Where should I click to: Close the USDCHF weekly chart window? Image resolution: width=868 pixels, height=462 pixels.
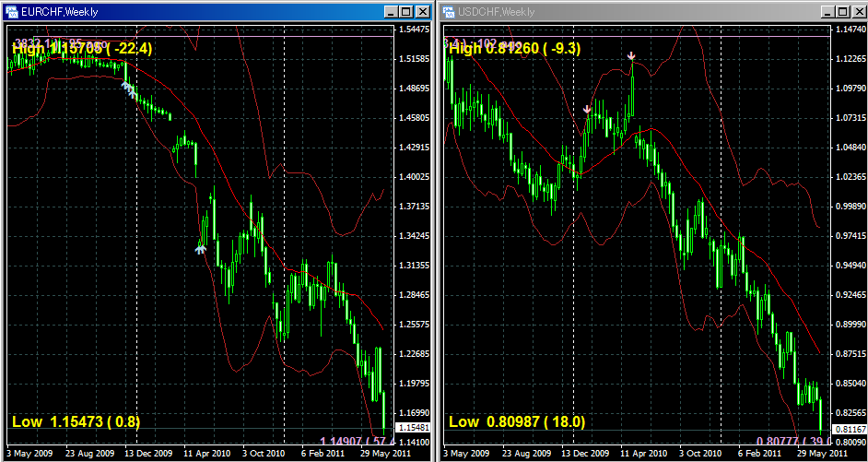click(858, 12)
